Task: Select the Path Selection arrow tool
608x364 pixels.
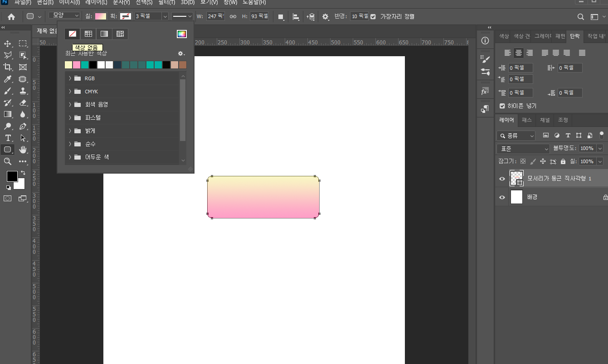Action: (x=23, y=138)
